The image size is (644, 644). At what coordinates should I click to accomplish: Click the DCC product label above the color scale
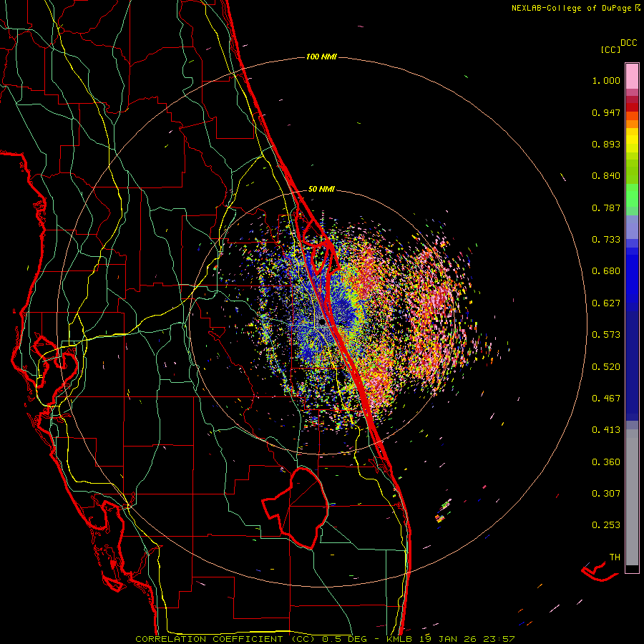coord(629,43)
